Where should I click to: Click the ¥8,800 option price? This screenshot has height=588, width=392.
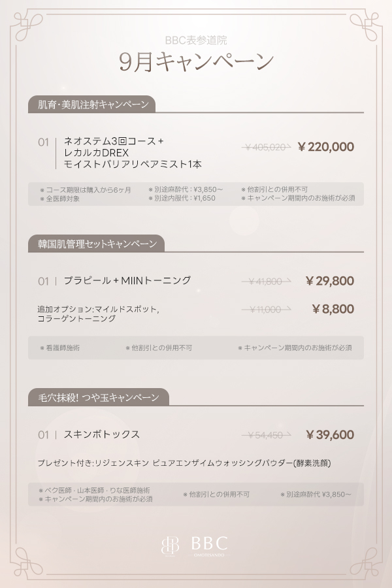click(333, 309)
